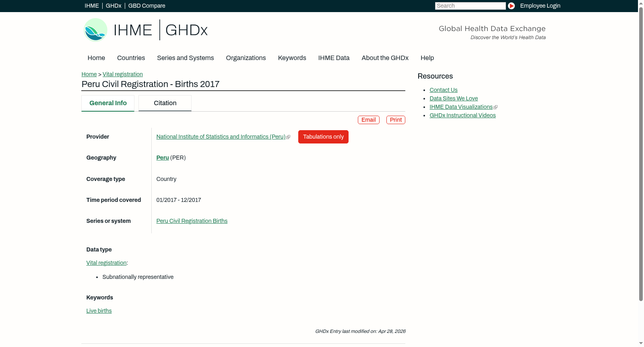This screenshot has height=347, width=644.
Task: Click the red search submit arrow icon
Action: coord(511,6)
